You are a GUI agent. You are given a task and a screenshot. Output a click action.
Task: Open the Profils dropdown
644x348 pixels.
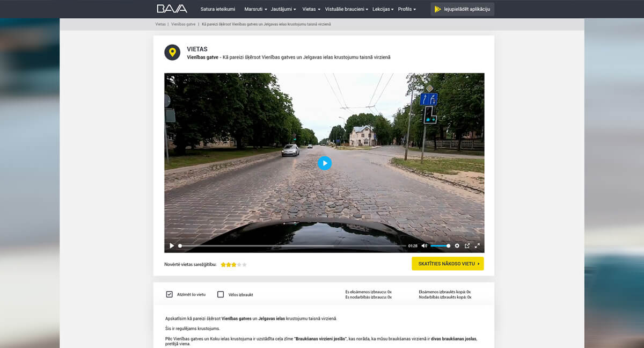tap(406, 9)
